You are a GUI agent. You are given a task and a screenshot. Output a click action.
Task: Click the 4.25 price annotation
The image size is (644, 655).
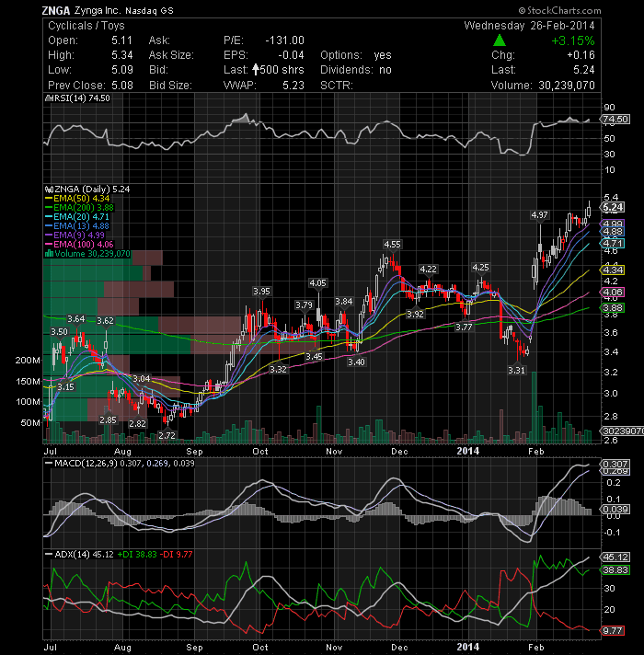coord(480,268)
